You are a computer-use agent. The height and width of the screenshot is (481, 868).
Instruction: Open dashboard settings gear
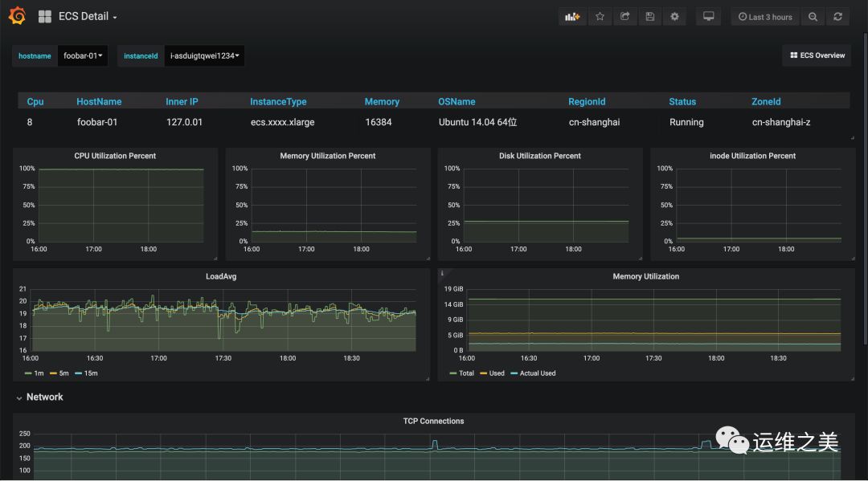tap(675, 17)
